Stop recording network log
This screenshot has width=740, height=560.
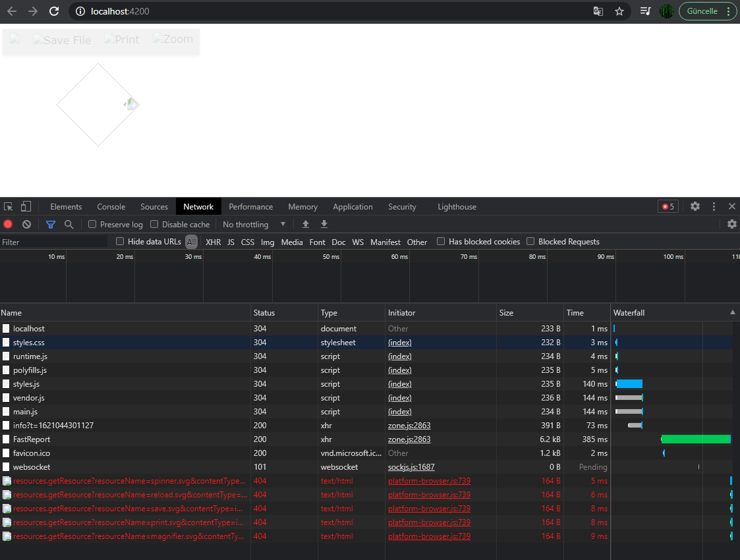click(x=8, y=225)
